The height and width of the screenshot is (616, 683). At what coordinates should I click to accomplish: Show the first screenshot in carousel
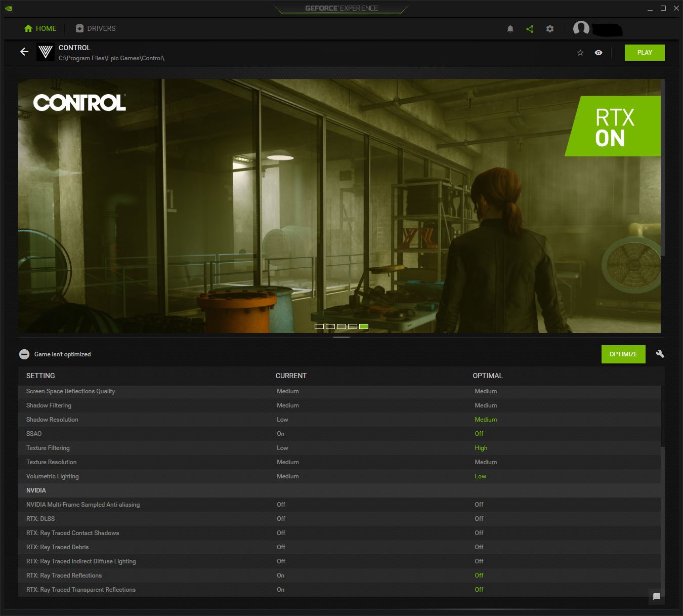tap(319, 326)
